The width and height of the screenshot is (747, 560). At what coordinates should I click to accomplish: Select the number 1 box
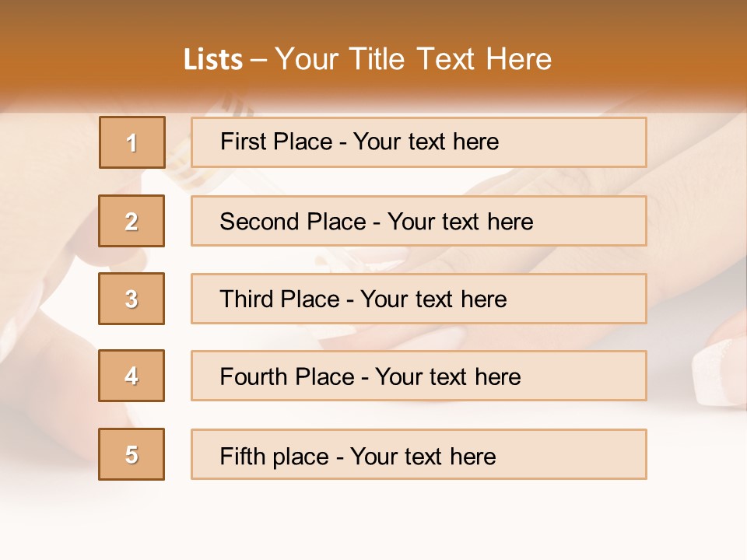click(132, 142)
